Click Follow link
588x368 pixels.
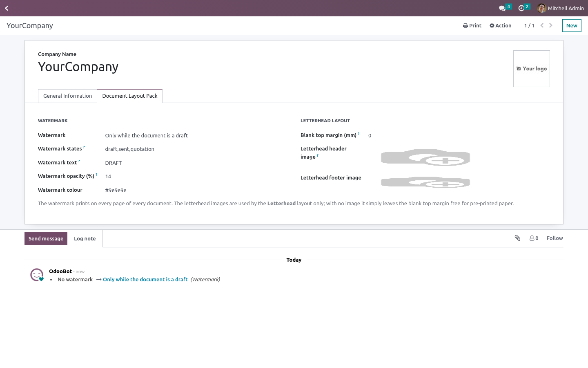[555, 238]
